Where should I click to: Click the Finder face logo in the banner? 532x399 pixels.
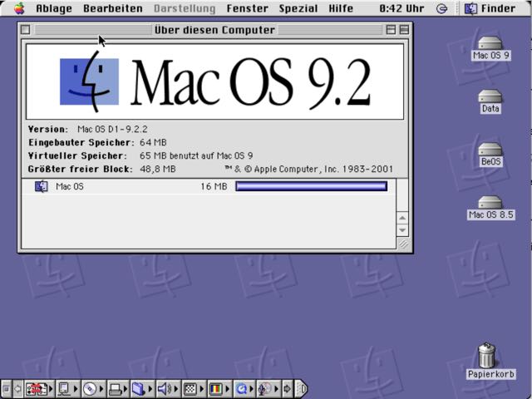point(89,81)
